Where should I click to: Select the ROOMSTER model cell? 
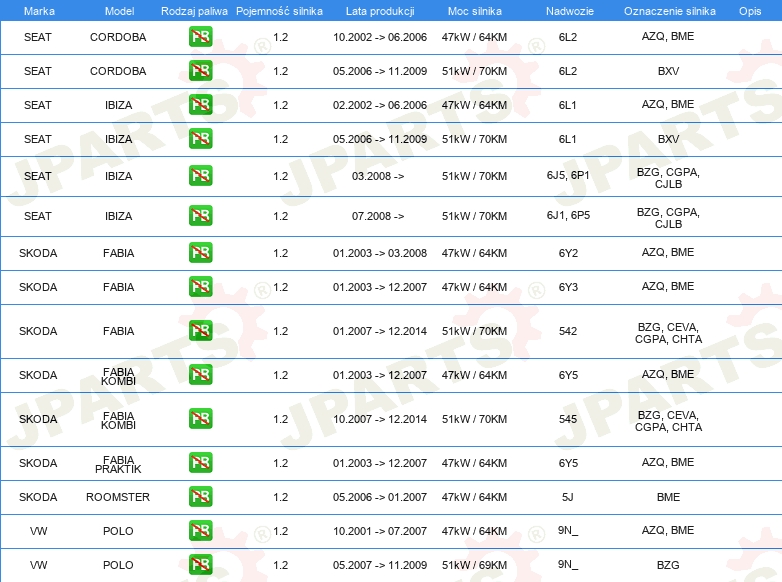tap(118, 497)
